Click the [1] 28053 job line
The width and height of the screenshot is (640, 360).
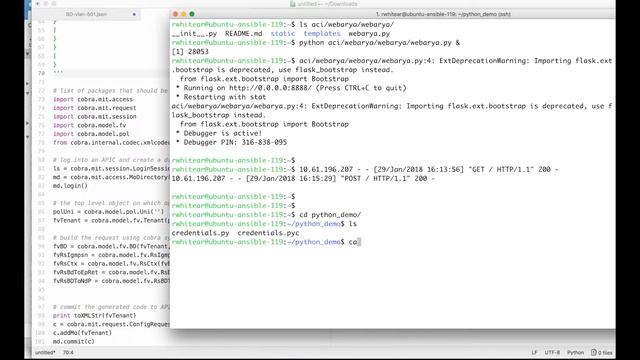point(190,52)
